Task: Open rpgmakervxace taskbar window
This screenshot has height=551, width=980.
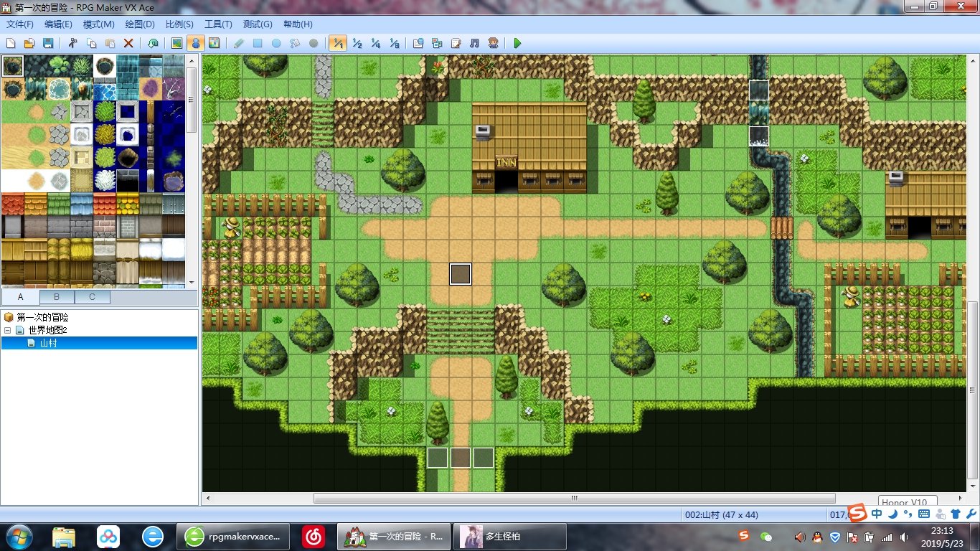Action: [232, 536]
